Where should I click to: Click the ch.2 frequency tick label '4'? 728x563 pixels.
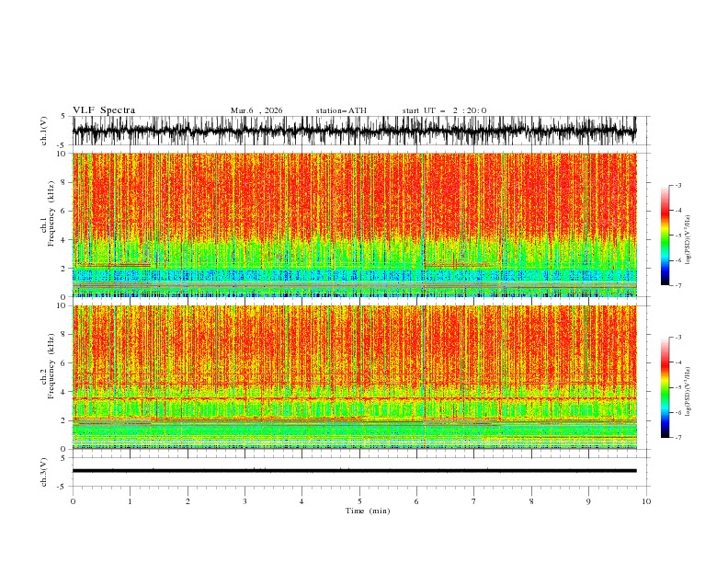63,392
